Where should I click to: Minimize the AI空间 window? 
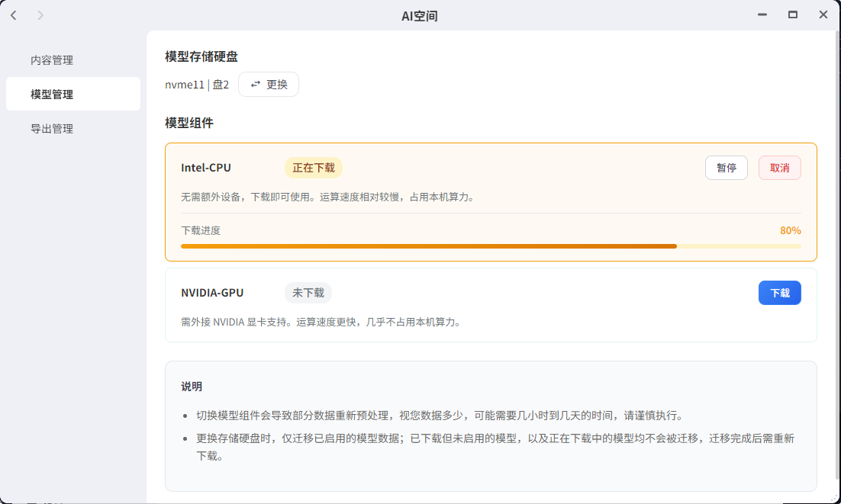(762, 15)
